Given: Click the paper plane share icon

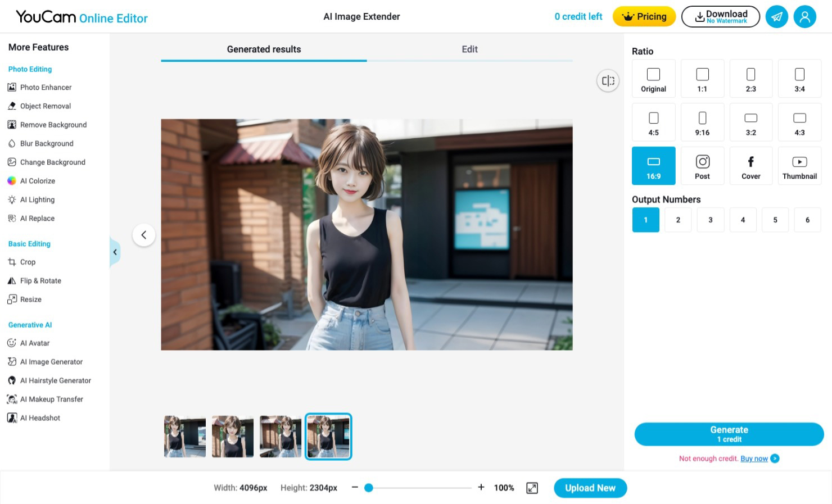Looking at the screenshot, I should pyautogui.click(x=776, y=17).
